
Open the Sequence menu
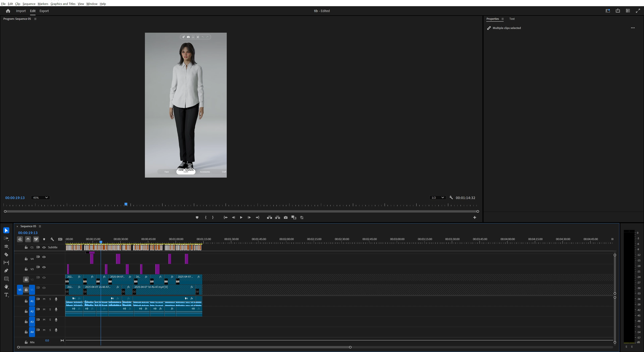[x=29, y=4]
